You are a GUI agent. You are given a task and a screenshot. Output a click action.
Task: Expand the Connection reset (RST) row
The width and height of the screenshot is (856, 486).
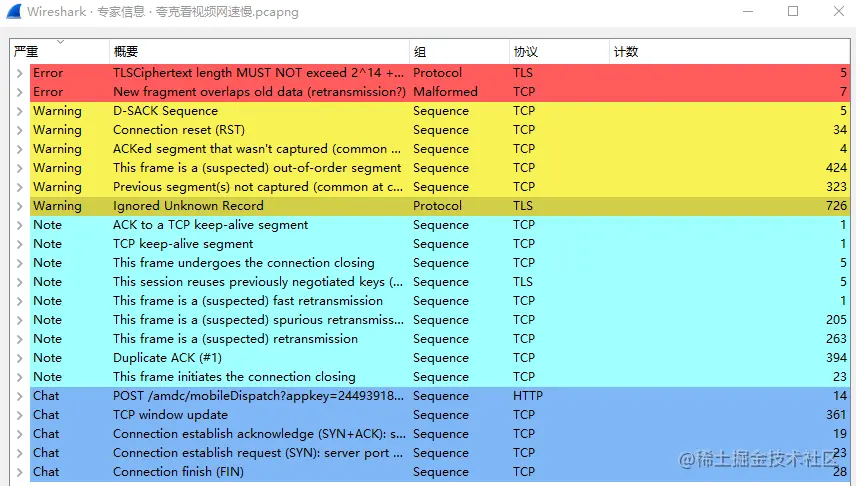point(20,131)
